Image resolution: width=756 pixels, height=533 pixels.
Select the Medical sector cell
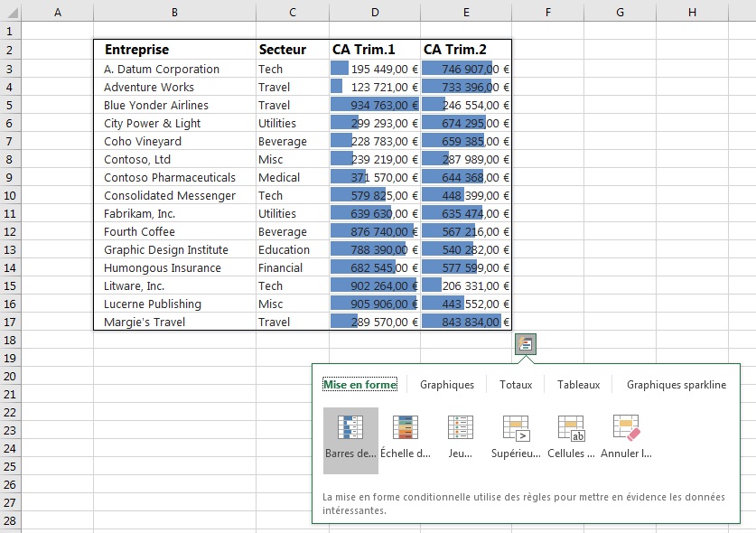[x=293, y=177]
